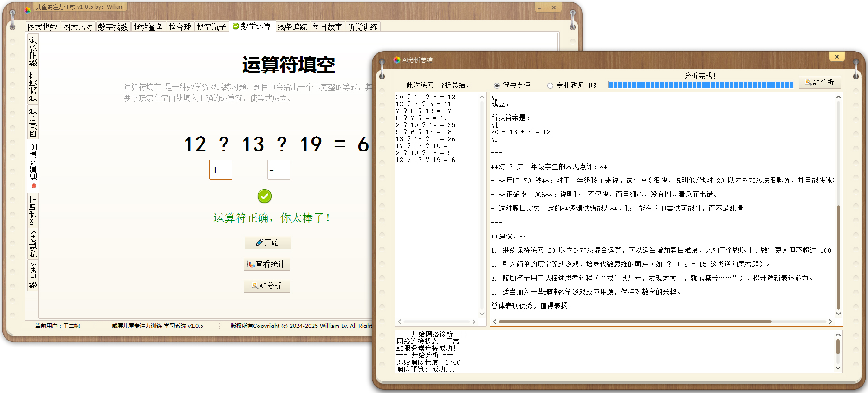This screenshot has height=393, width=868.
Task: Click the analysis text horizontal scrollbar thumb
Action: pyautogui.click(x=635, y=321)
